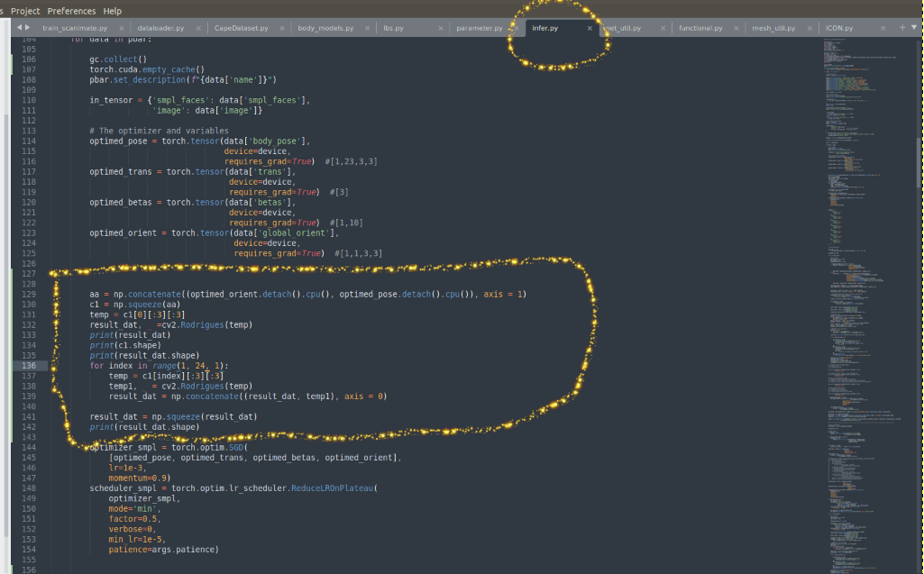Click 'torch.optim.SGD(' on line 144

coord(209,447)
